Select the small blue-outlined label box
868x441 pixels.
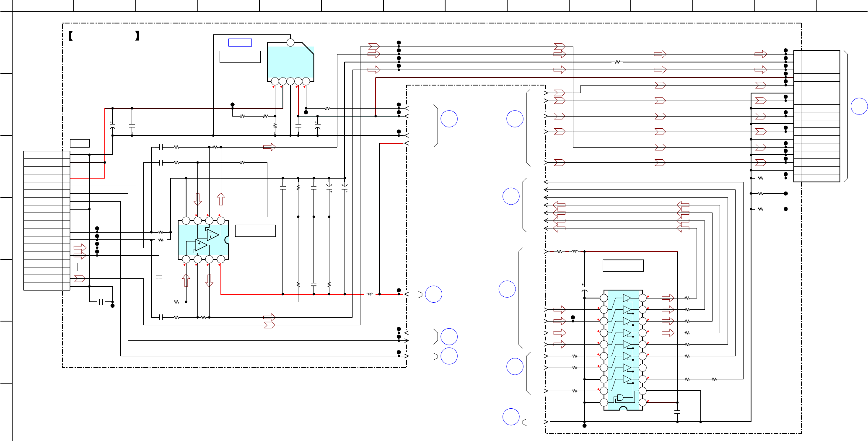(x=240, y=42)
